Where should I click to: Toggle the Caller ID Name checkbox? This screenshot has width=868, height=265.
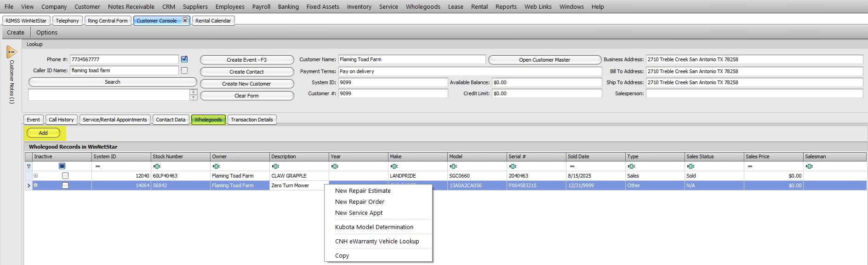click(x=184, y=70)
